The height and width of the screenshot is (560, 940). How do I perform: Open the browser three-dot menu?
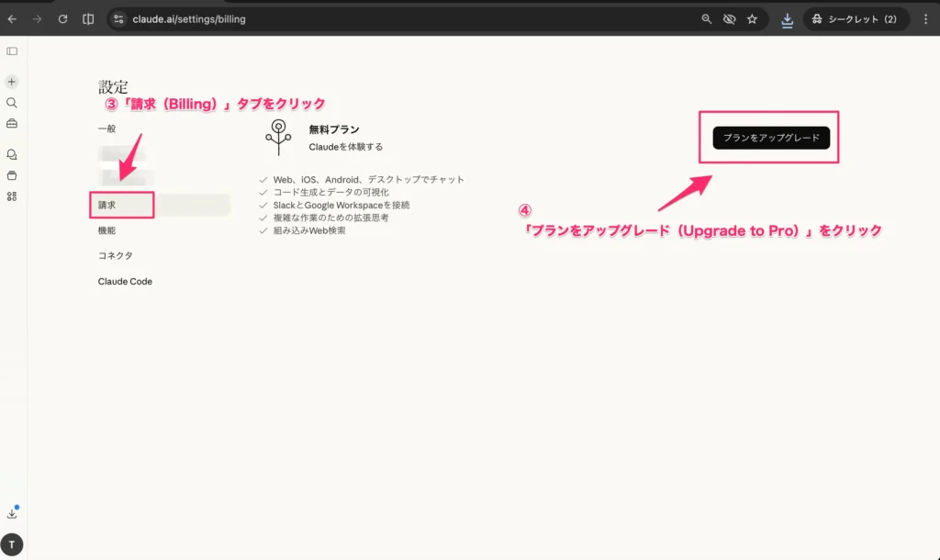pos(928,17)
